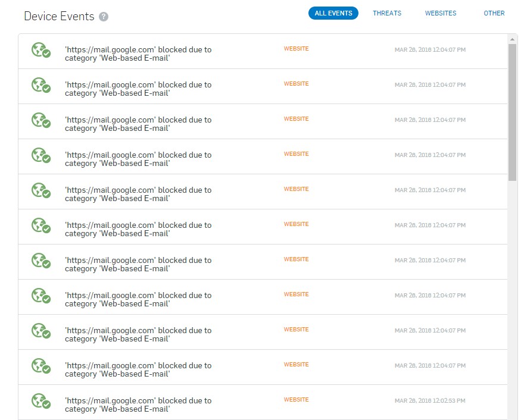Switch to the WEBSITES tab

pyautogui.click(x=441, y=13)
